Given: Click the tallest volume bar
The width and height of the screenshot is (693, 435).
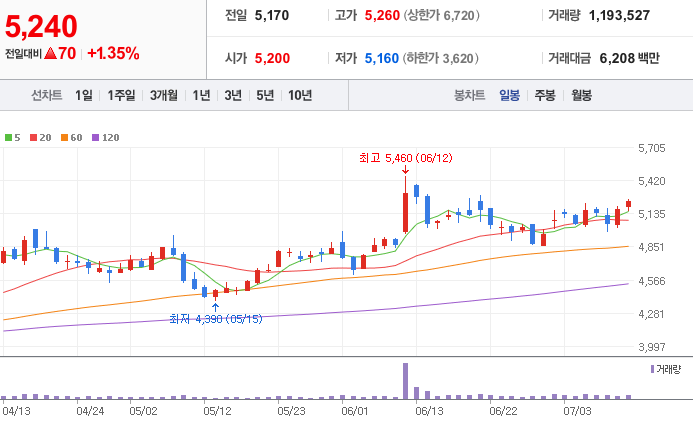Looking at the screenshot, I should (x=405, y=381).
